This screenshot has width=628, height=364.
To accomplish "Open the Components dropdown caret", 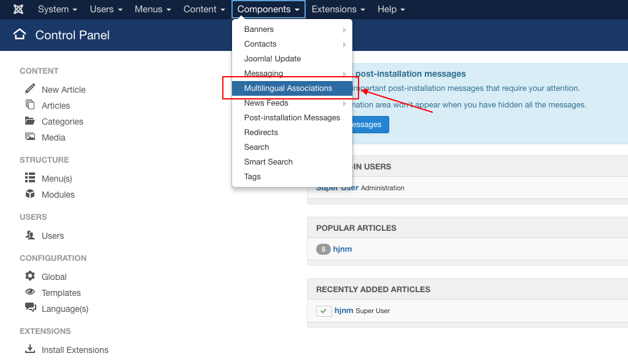I will coord(297,9).
